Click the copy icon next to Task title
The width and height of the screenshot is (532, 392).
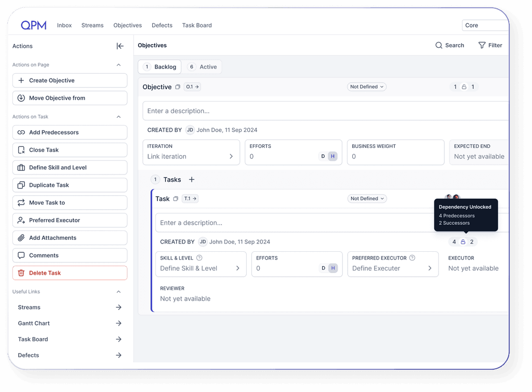pyautogui.click(x=175, y=198)
